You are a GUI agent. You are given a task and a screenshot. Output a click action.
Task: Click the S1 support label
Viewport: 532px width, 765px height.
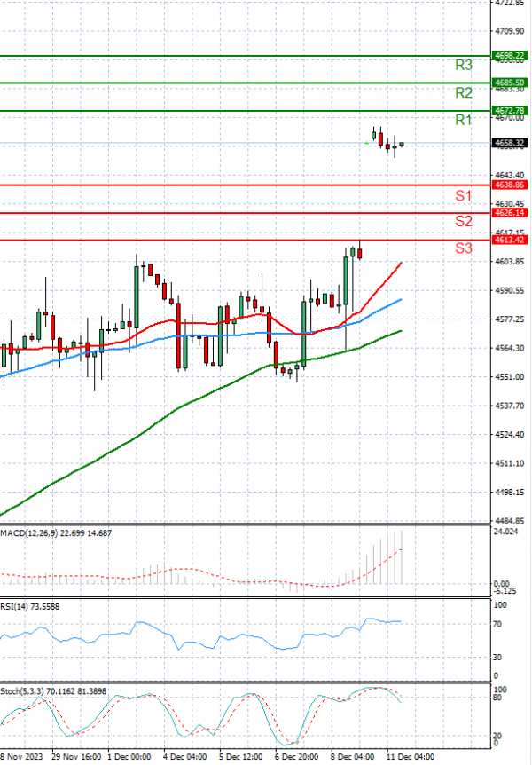tap(463, 194)
